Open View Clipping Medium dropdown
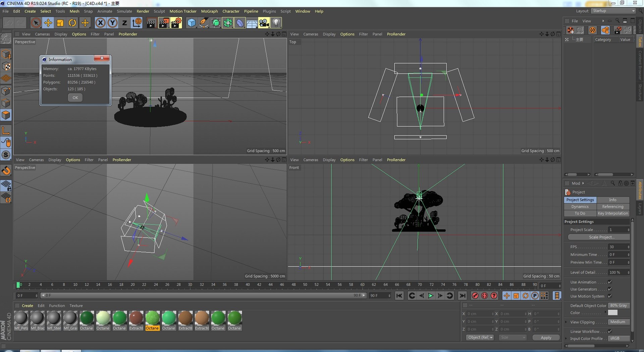This screenshot has height=352, width=644. coord(619,322)
